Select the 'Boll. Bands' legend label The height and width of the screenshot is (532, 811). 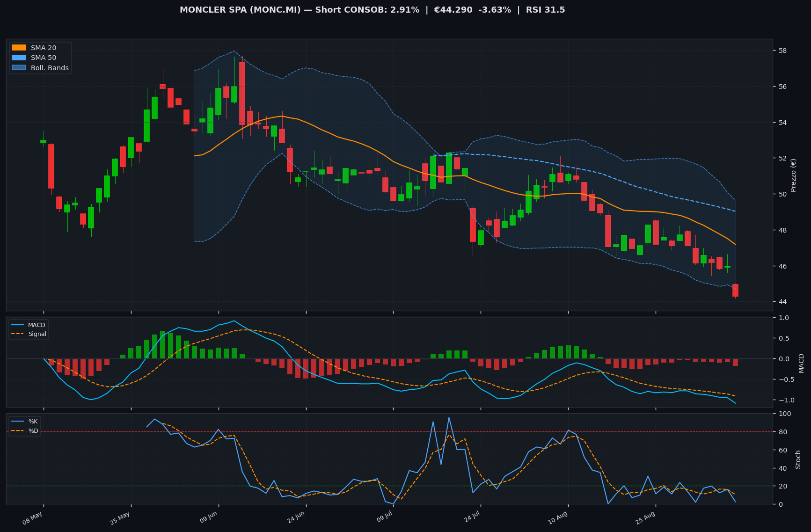(x=50, y=68)
